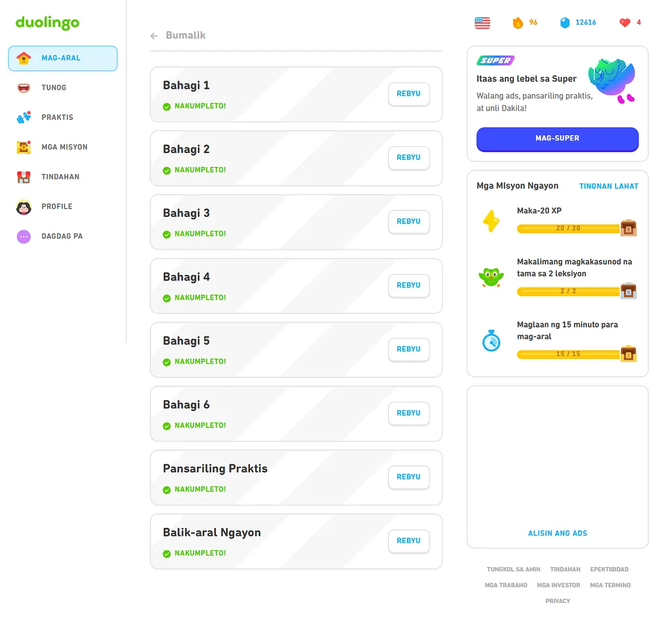Open the treasure chest for Maka-20 XP
The height and width of the screenshot is (626, 672).
pos(629,227)
